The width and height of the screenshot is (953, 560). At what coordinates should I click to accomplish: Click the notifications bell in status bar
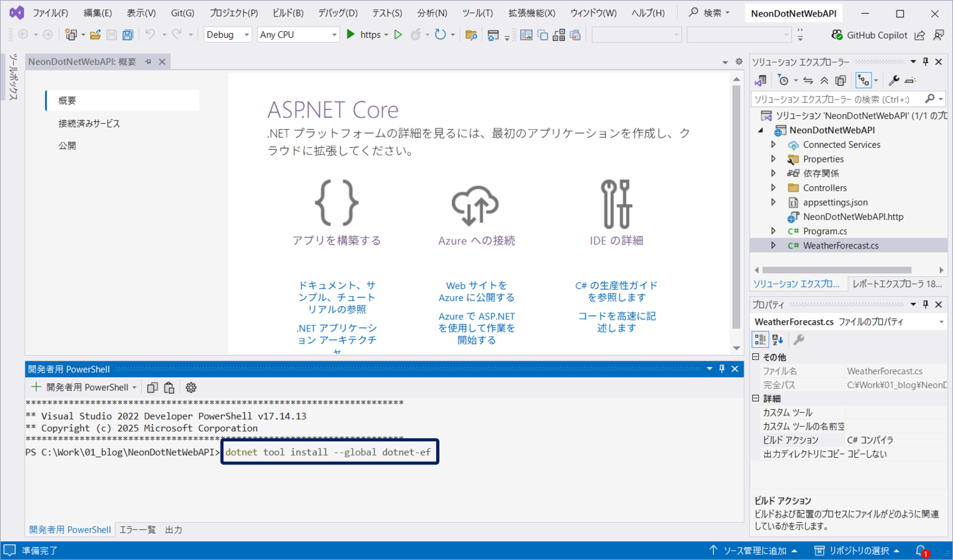[x=921, y=550]
